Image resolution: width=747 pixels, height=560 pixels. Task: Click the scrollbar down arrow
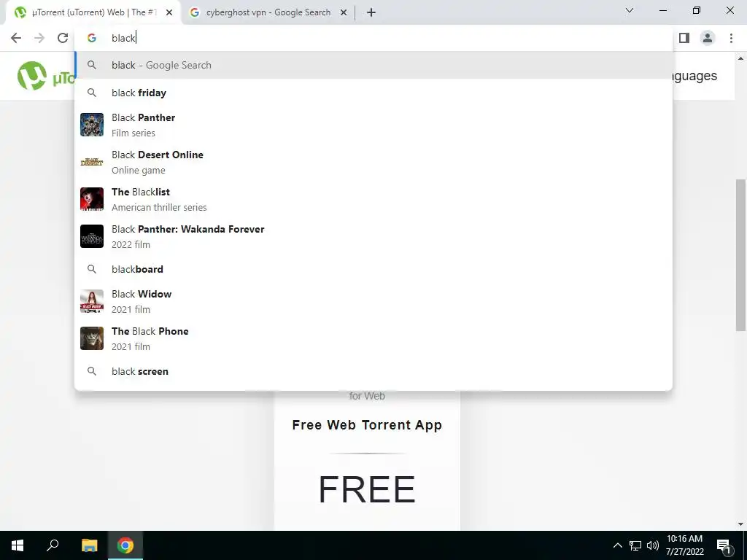coord(741,524)
